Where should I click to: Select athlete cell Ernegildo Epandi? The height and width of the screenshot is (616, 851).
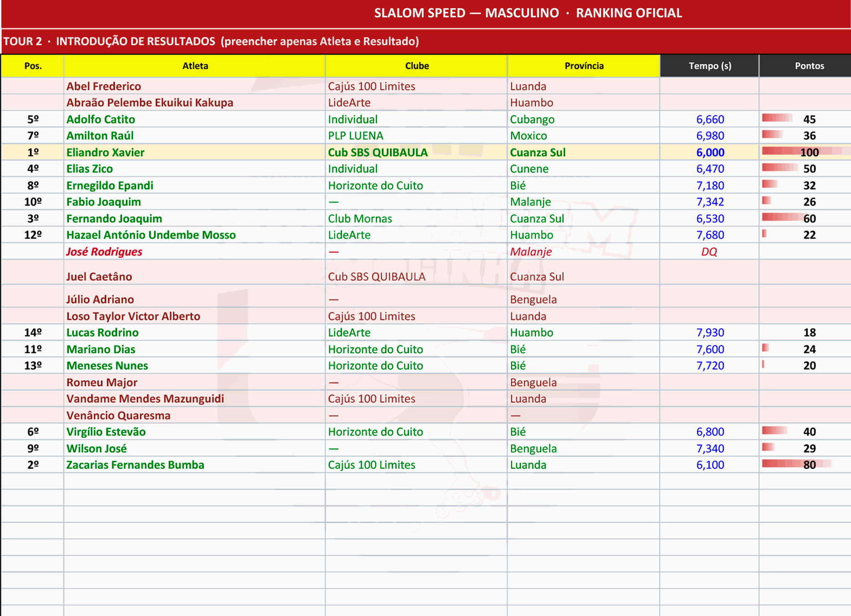[x=195, y=185]
